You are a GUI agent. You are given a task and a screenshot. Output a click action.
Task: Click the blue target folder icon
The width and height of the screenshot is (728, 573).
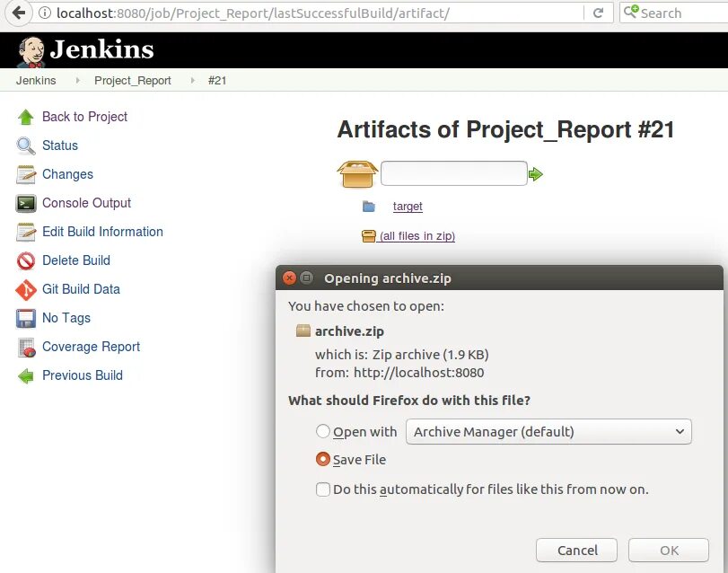point(369,207)
